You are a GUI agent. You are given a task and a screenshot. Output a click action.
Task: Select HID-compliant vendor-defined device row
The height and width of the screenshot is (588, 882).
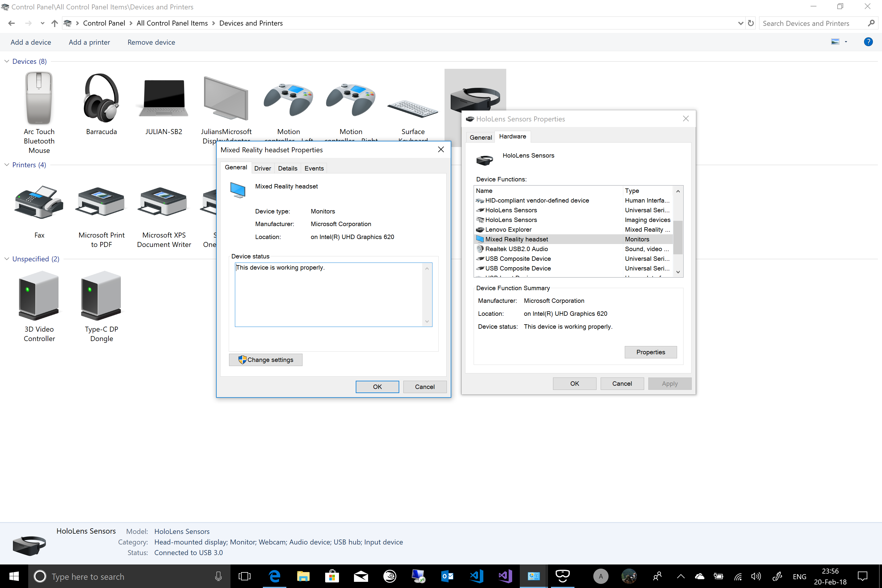pos(573,200)
